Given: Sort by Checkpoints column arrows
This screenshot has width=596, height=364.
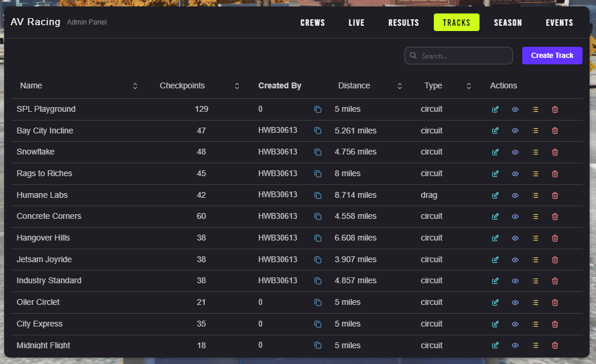Looking at the screenshot, I should (237, 86).
